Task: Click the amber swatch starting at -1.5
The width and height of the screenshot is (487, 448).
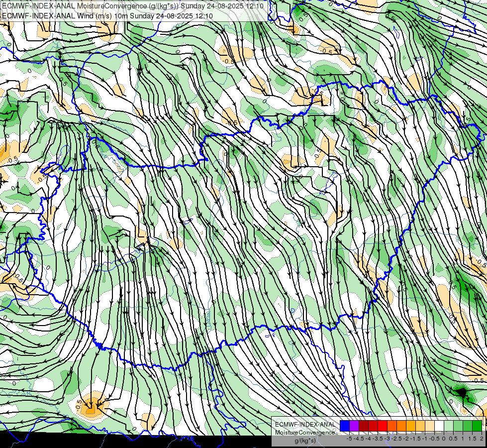Action: 410,426
